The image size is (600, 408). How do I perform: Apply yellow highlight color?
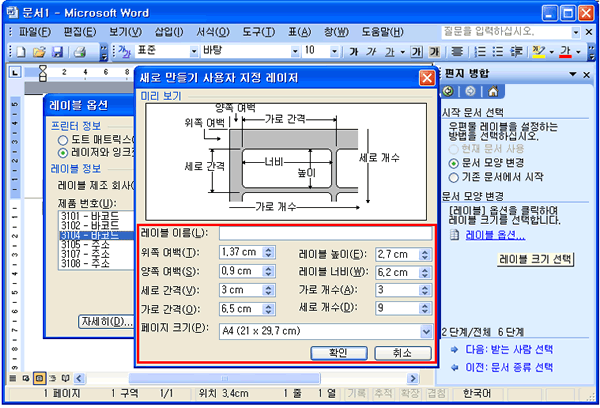pos(539,52)
